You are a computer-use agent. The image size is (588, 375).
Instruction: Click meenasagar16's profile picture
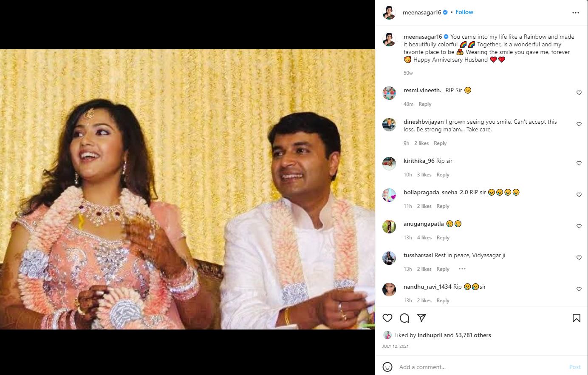pos(389,12)
